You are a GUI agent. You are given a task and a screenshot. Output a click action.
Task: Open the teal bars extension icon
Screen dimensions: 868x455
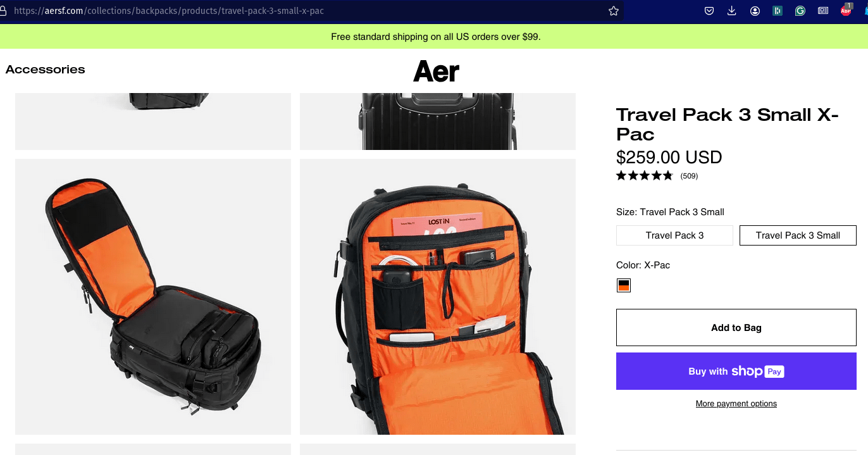click(778, 11)
